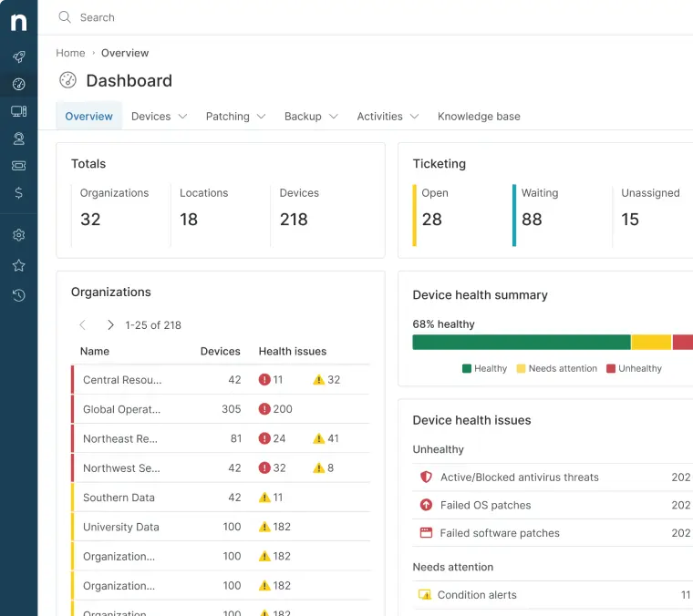
Task: Click the red critical icon for Northeast Re...
Action: point(264,438)
